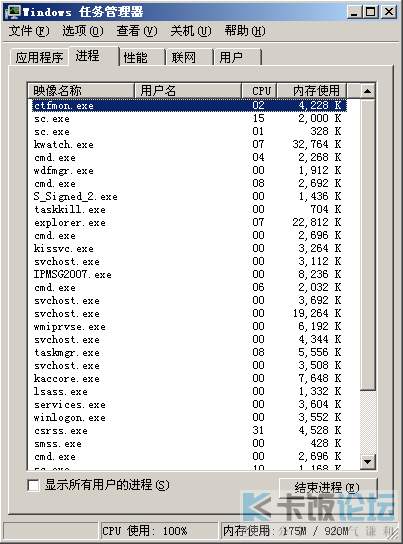403x544 pixels.
Task: Select the 进程 tab
Action: (x=93, y=56)
